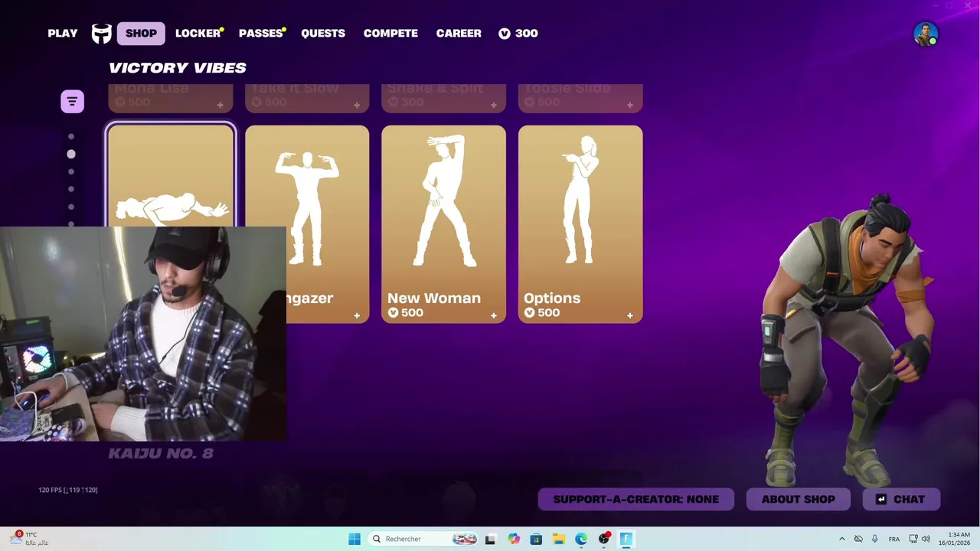Select the faded Tootsie Slide card
The height and width of the screenshot is (551, 980).
pyautogui.click(x=580, y=98)
